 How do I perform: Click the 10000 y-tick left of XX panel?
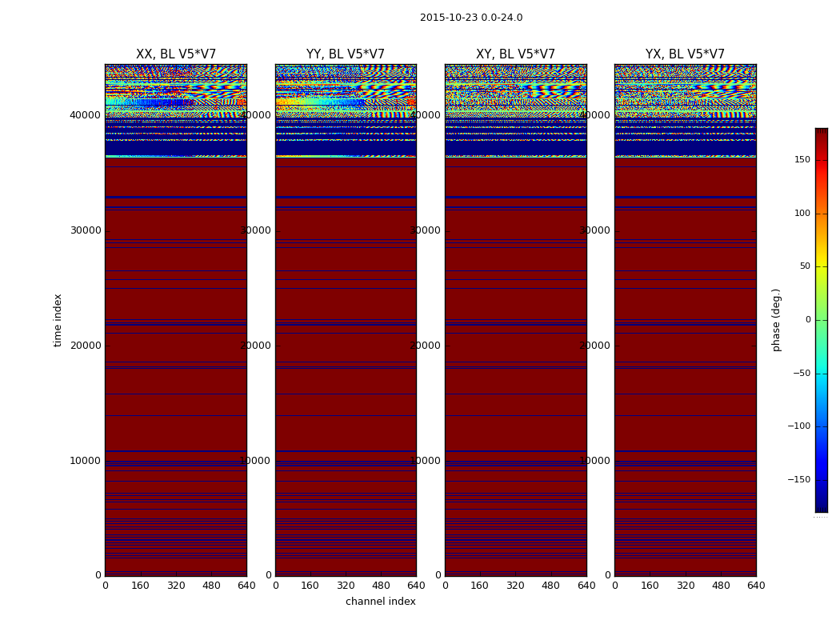point(86,461)
